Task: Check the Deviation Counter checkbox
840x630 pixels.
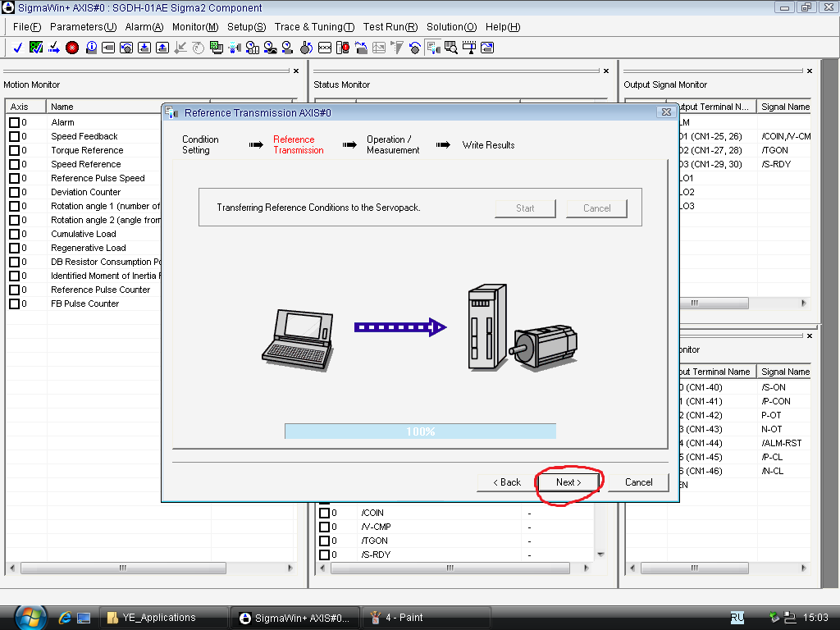Action: [x=15, y=192]
